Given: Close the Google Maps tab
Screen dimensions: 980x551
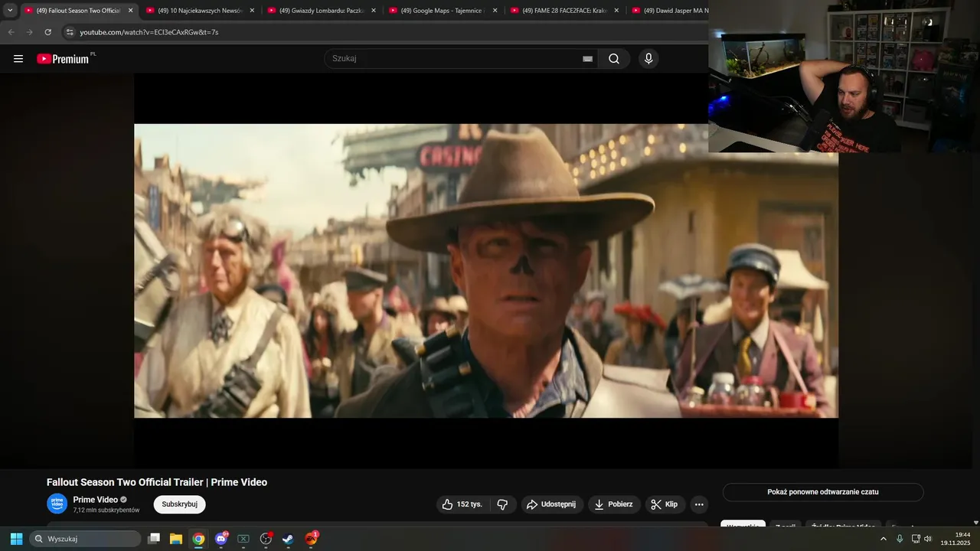Looking at the screenshot, I should [x=495, y=11].
